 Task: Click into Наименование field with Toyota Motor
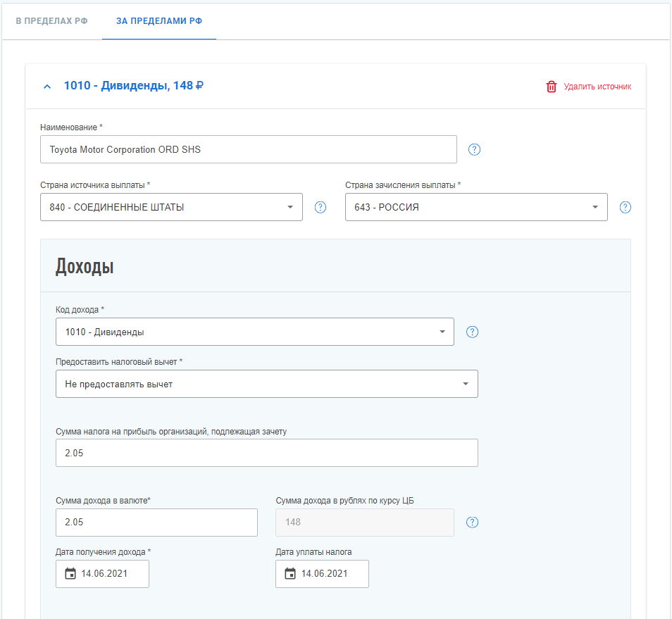[249, 149]
